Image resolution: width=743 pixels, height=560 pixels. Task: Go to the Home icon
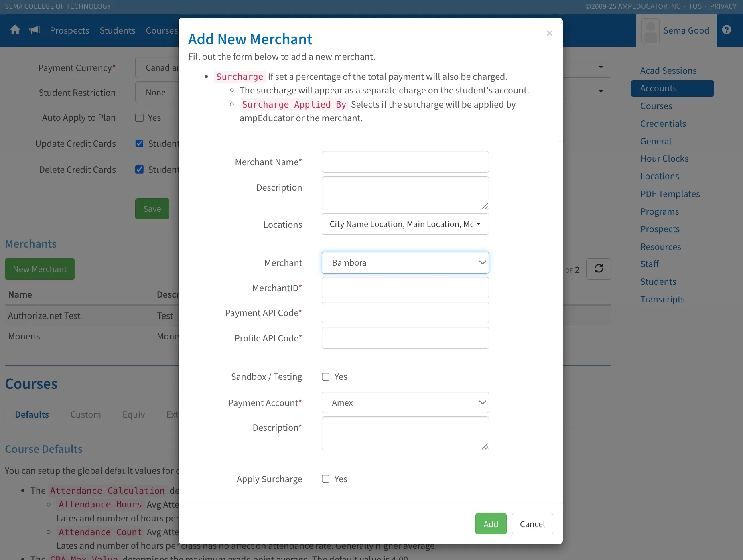tap(15, 30)
